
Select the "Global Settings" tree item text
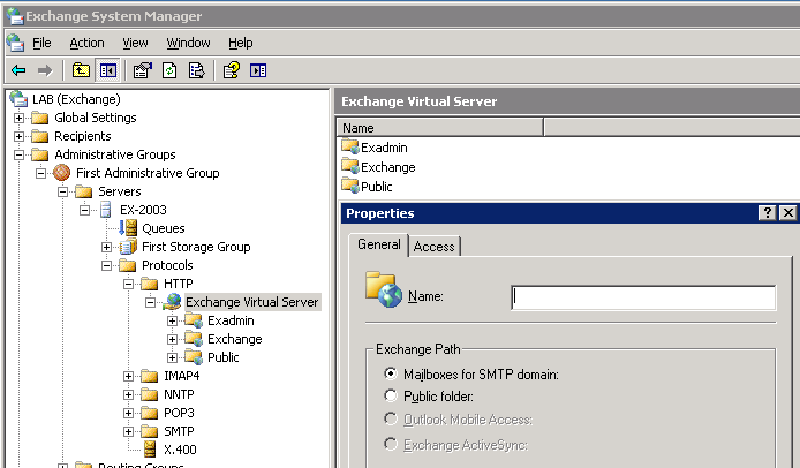95,117
